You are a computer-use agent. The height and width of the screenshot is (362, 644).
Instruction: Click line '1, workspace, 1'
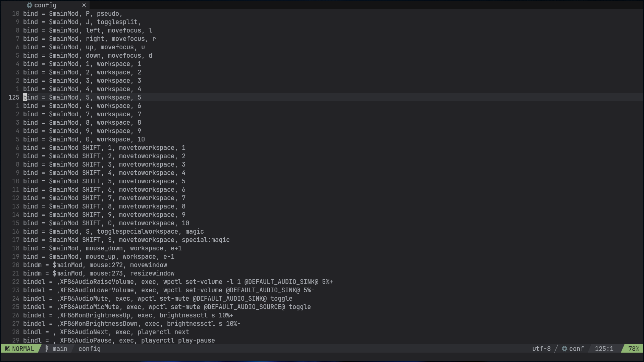(x=82, y=64)
